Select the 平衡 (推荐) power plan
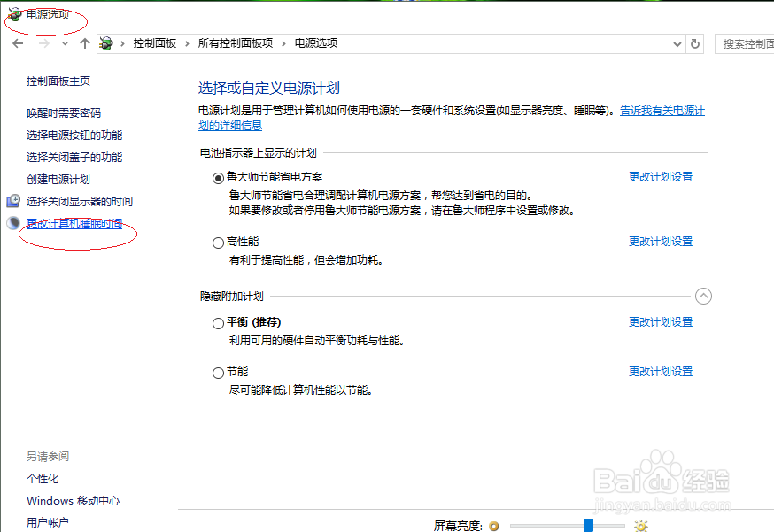The height and width of the screenshot is (532, 774). coord(218,323)
